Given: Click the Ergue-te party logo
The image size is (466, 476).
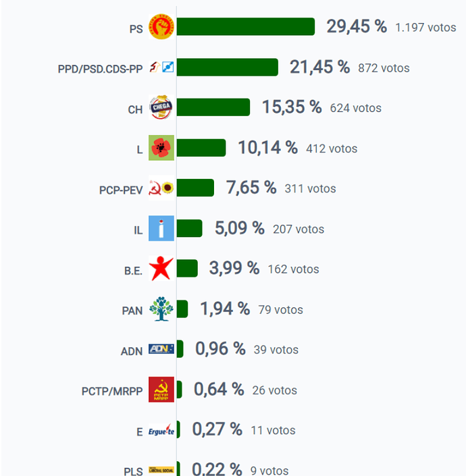Looking at the screenshot, I should (x=161, y=430).
